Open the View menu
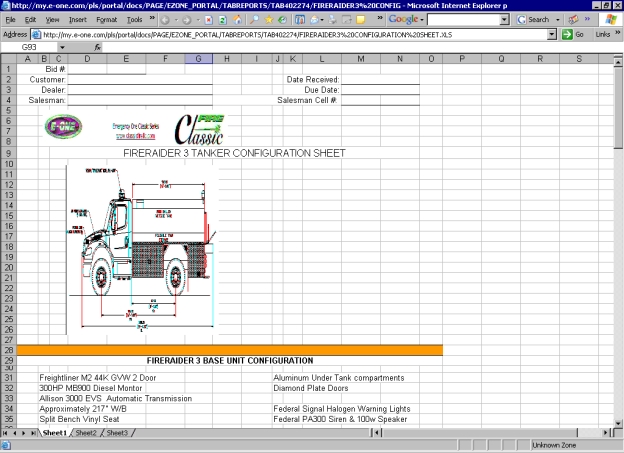Image resolution: width=624 pixels, height=453 pixels. 52,20
